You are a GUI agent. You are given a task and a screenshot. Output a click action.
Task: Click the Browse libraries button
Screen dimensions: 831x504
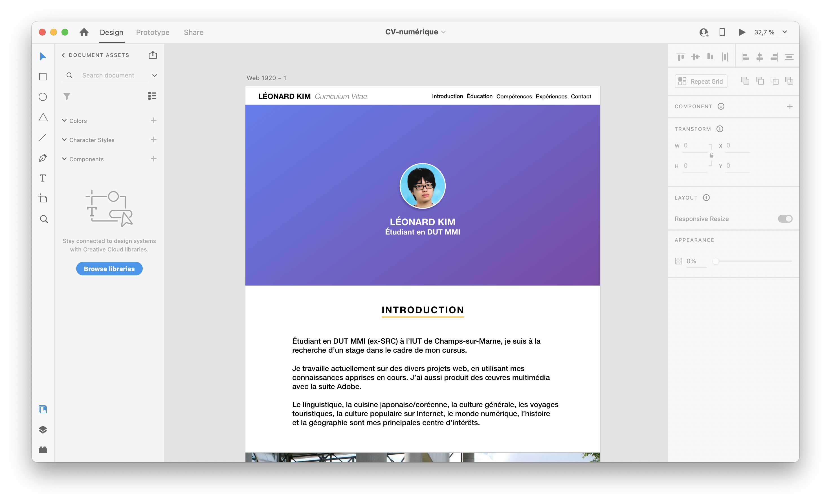coord(109,269)
